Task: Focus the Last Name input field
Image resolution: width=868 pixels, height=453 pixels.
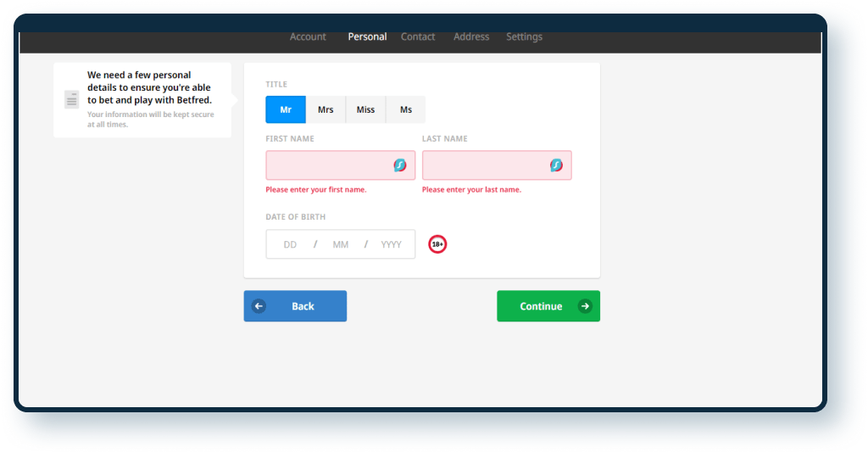Action: click(485, 165)
